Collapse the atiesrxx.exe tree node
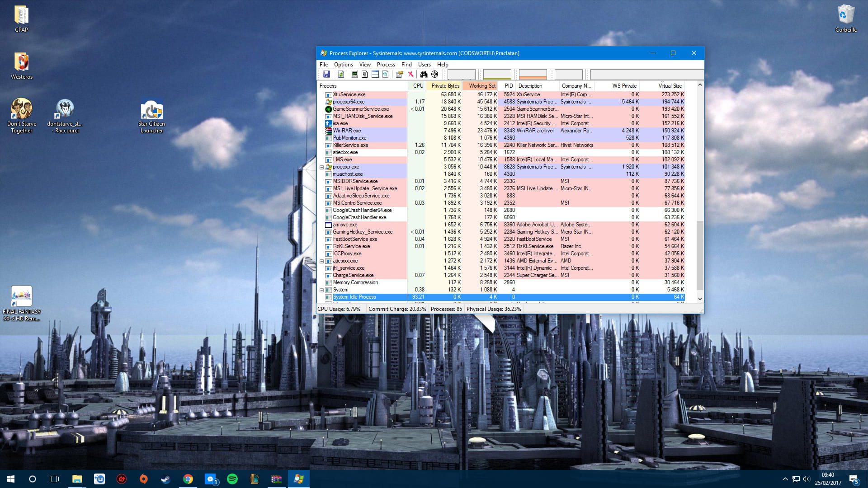 pyautogui.click(x=321, y=261)
